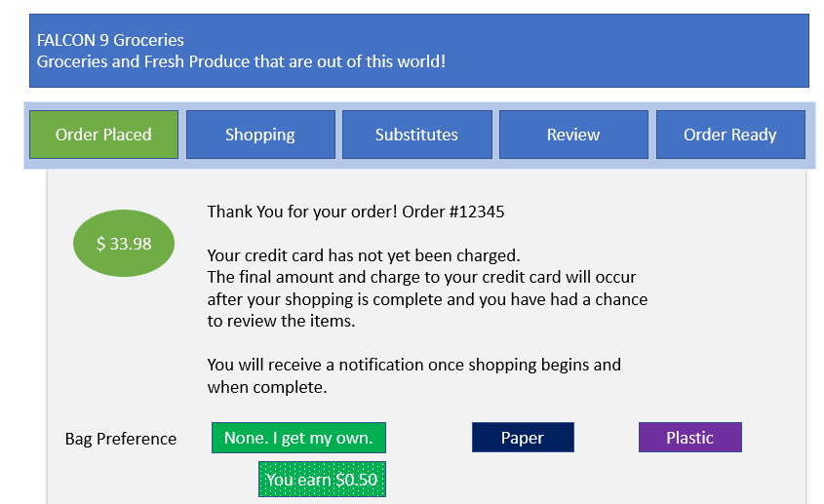Click the green $33.98 total oval

coord(124,244)
